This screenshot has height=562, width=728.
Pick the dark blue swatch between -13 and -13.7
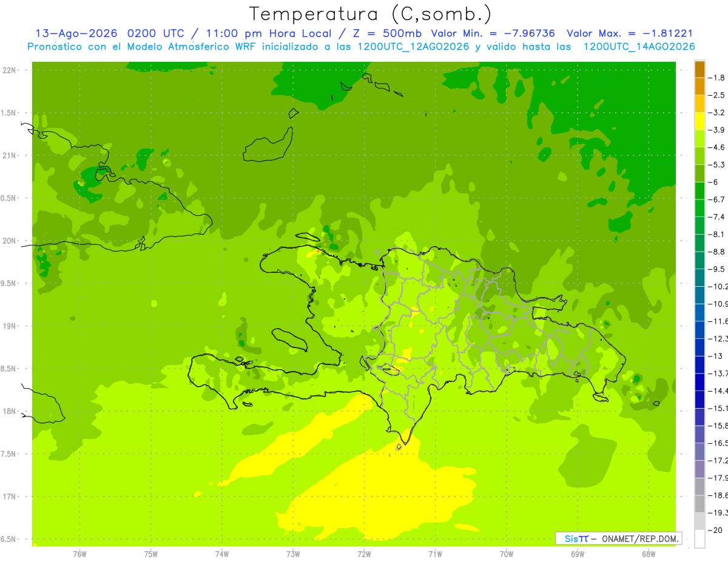point(699,365)
